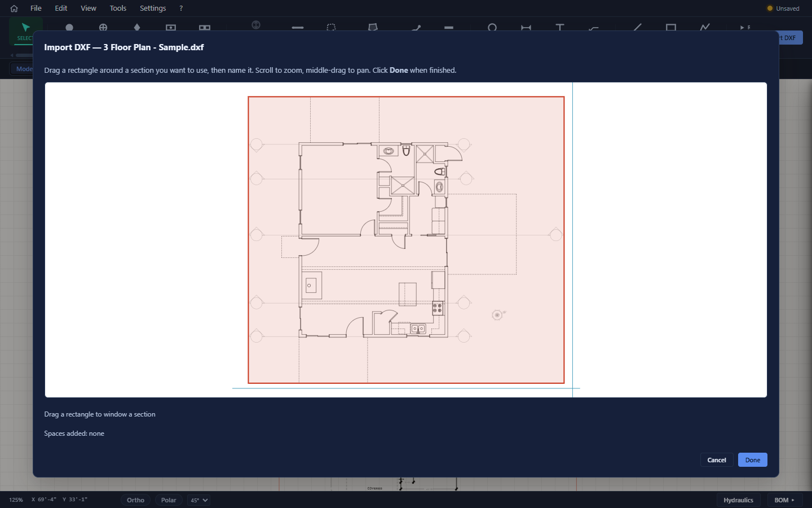
Task: Pick the diamond-shaped tool in toolbar
Action: pos(137,27)
